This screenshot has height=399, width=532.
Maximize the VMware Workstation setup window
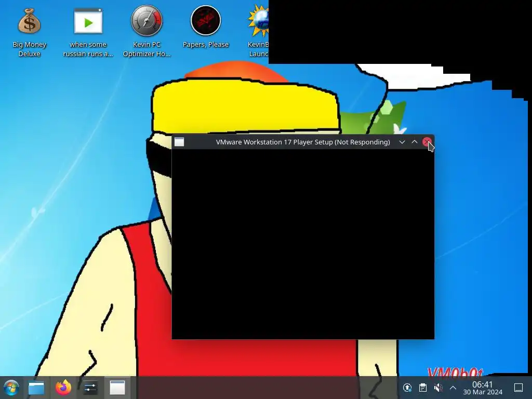(414, 142)
